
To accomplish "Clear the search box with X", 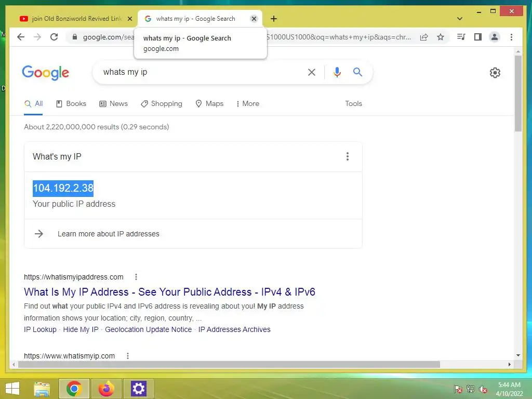I will tap(312, 72).
